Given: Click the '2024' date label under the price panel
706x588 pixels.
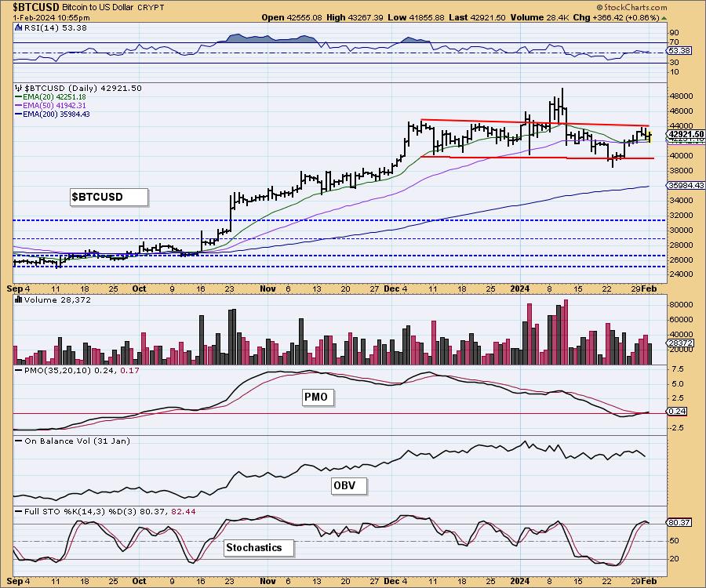Looking at the screenshot, I should [520, 289].
